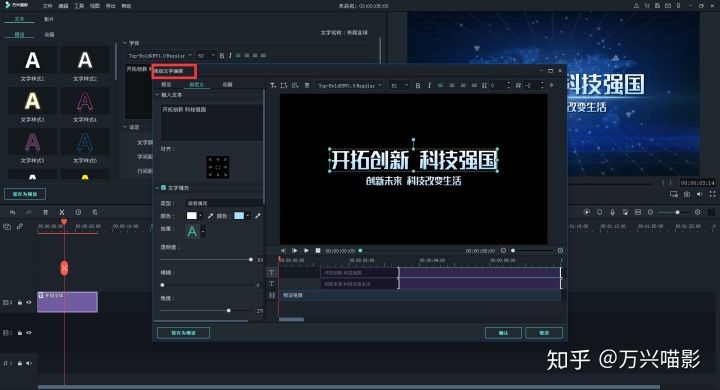Image resolution: width=720 pixels, height=390 pixels.
Task: Confirm the advanced text edit with 确认
Action: click(x=503, y=333)
